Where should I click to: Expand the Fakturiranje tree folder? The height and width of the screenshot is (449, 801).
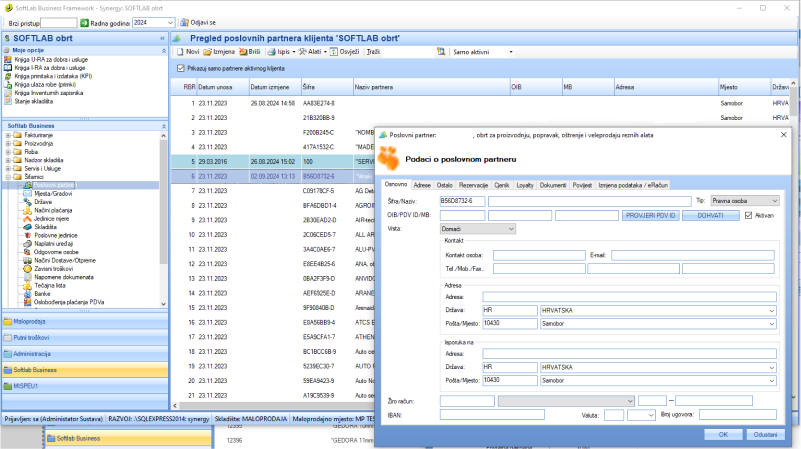pyautogui.click(x=8, y=134)
